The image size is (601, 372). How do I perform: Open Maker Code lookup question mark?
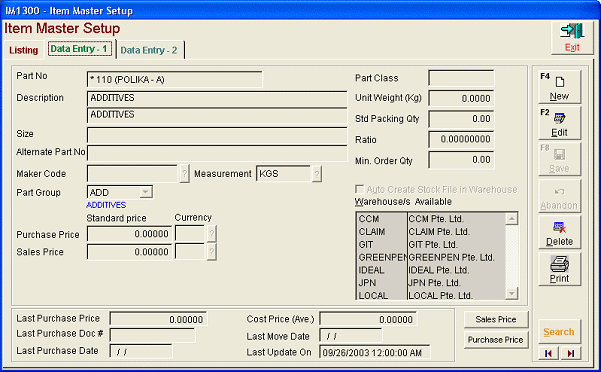184,174
